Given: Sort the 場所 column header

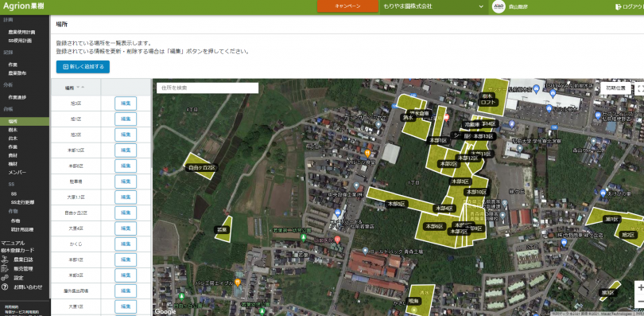Looking at the screenshot, I should coord(76,88).
